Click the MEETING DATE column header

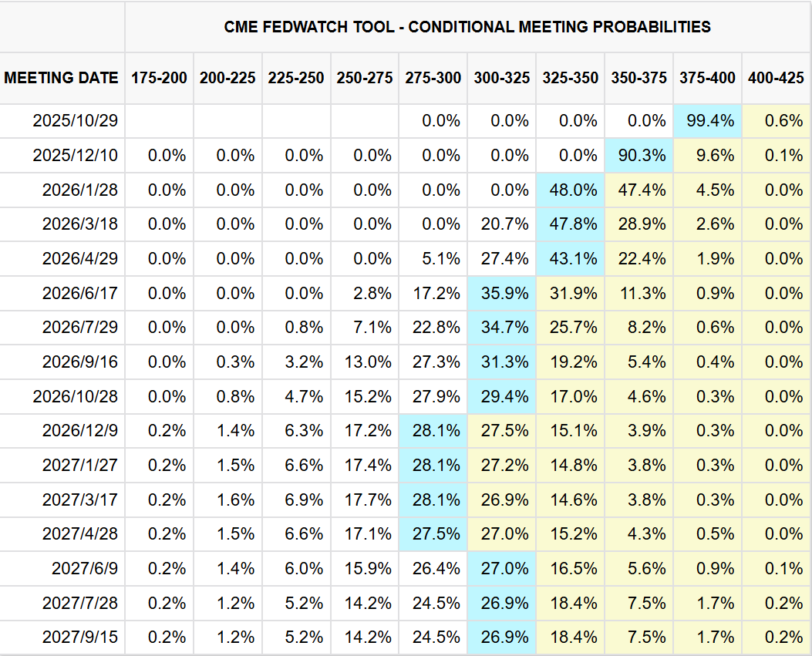[62, 78]
